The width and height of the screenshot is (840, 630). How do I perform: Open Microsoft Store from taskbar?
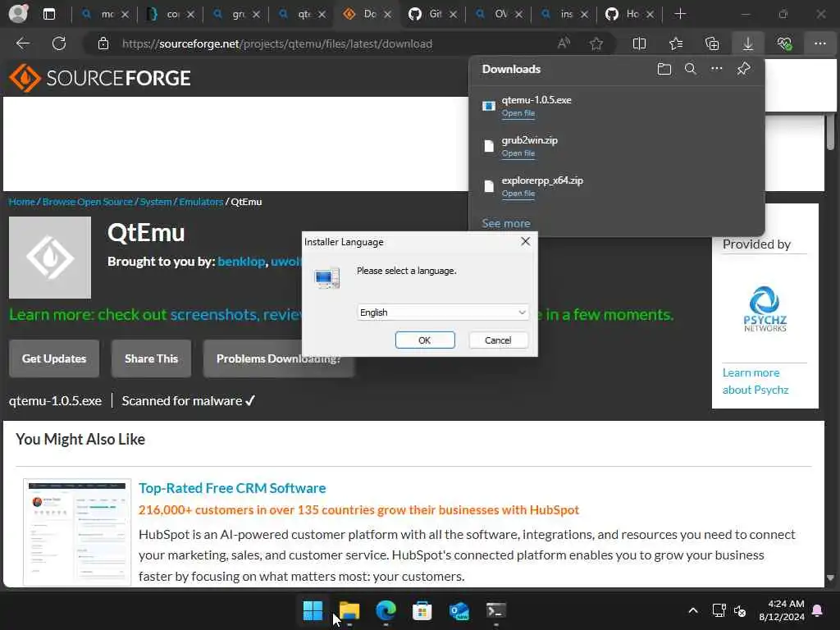422,610
